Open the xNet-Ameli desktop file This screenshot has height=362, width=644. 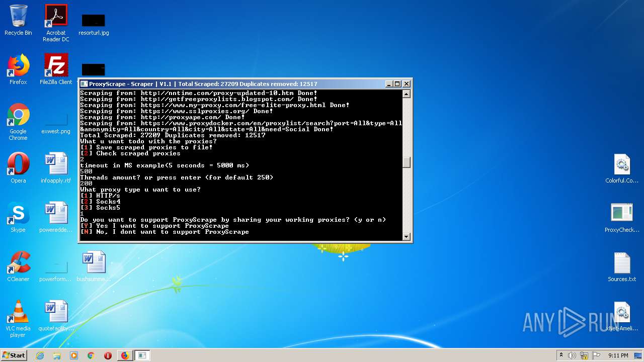pos(622,317)
